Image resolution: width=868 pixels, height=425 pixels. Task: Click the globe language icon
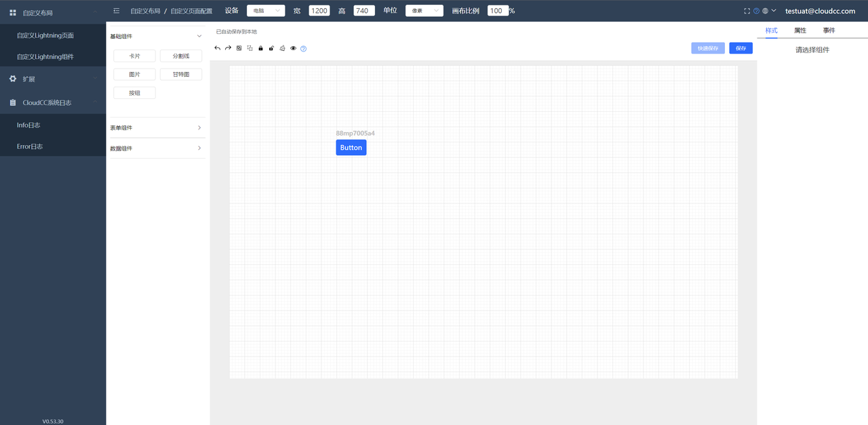[765, 11]
